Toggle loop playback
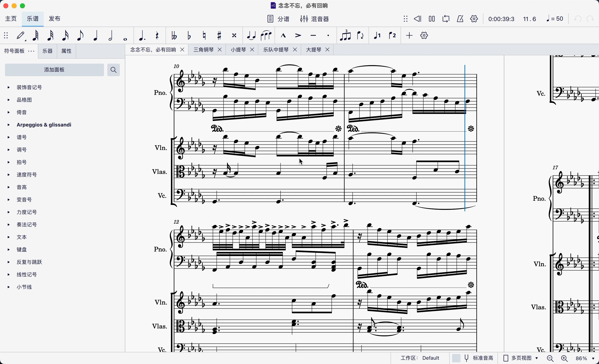The width and height of the screenshot is (599, 364). click(446, 19)
